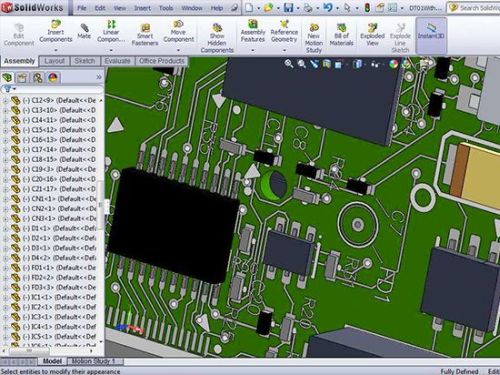This screenshot has width=500, height=375.
Task: Select C19<3> component in feature tree
Action: [x=53, y=169]
